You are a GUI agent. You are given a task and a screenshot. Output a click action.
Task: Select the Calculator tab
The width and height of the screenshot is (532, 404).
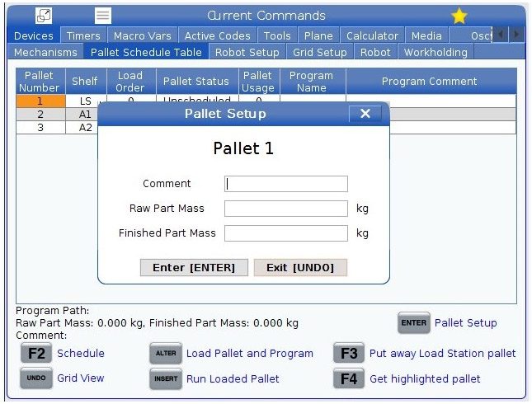[372, 36]
